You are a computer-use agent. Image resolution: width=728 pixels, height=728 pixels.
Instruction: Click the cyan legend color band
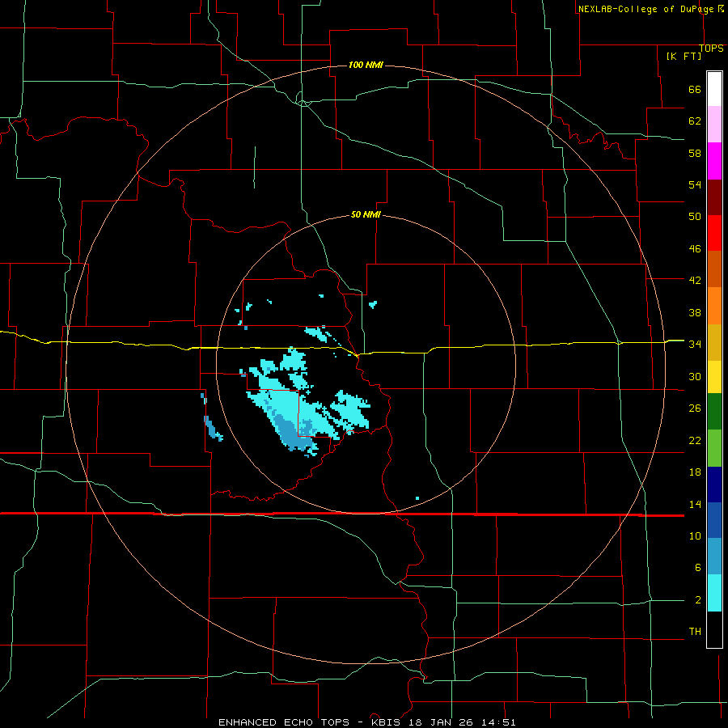click(x=714, y=593)
